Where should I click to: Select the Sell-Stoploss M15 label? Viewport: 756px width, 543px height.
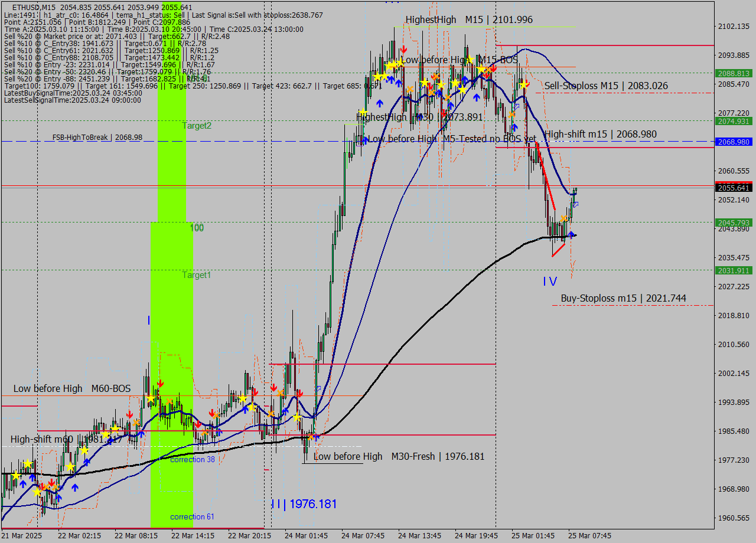(606, 86)
